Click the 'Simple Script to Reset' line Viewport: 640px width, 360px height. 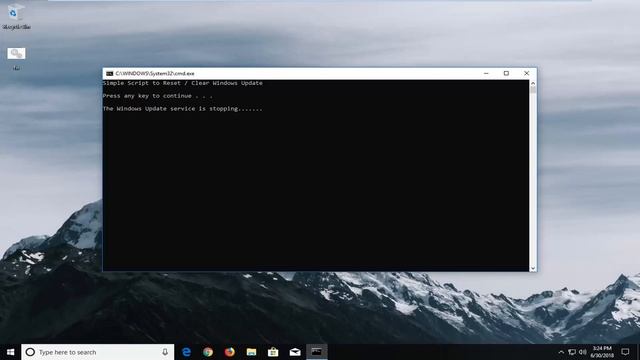[182, 83]
